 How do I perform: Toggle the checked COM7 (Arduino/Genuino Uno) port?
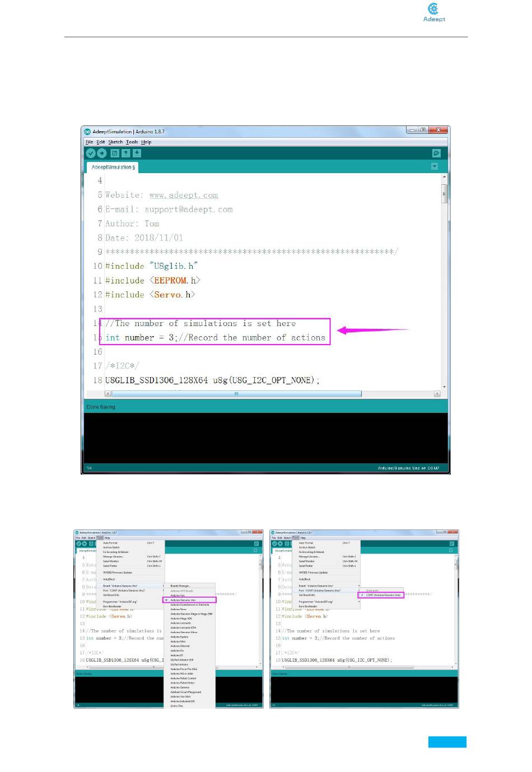381,595
